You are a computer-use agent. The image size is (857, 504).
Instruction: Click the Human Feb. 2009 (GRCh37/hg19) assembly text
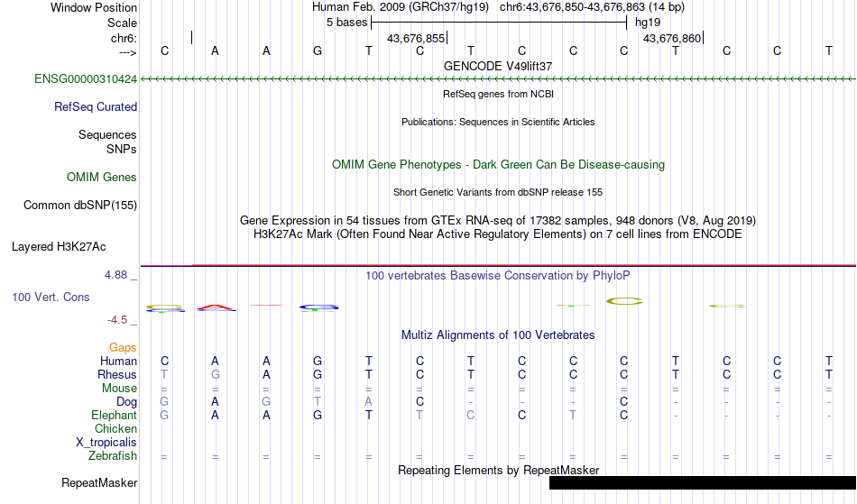[400, 7]
